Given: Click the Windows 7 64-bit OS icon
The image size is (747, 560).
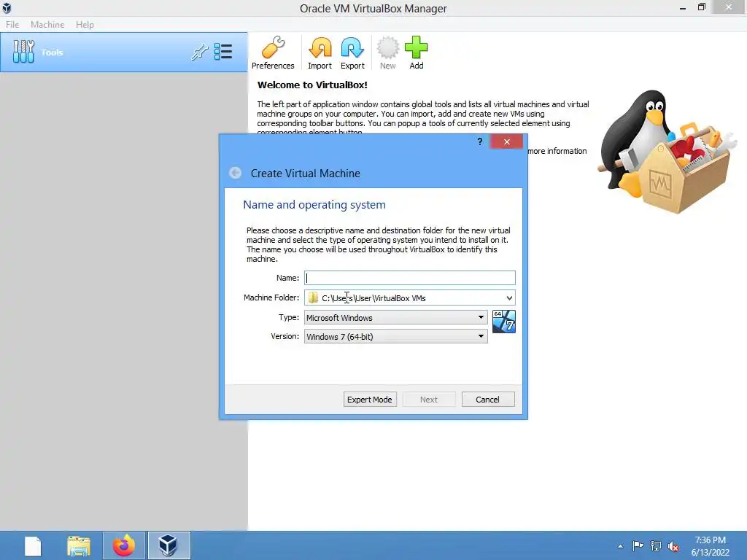Looking at the screenshot, I should tap(503, 322).
